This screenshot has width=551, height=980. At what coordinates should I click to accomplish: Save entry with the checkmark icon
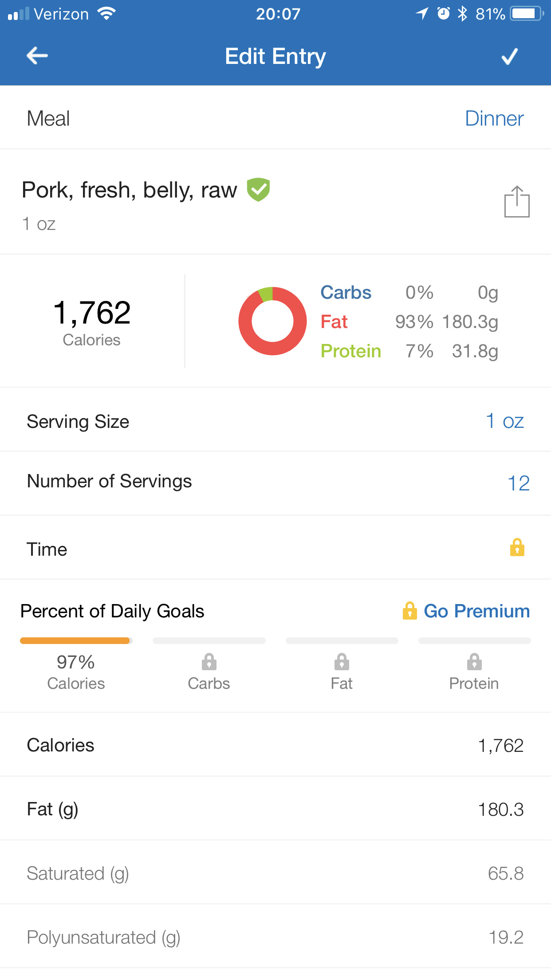[509, 56]
